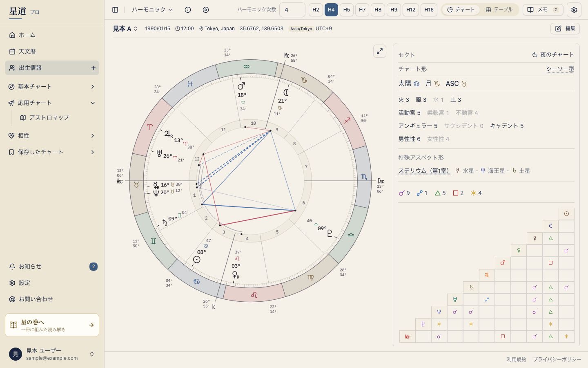Select H5 harmonic preset
Viewport: 588px width, 368px height.
[347, 10]
